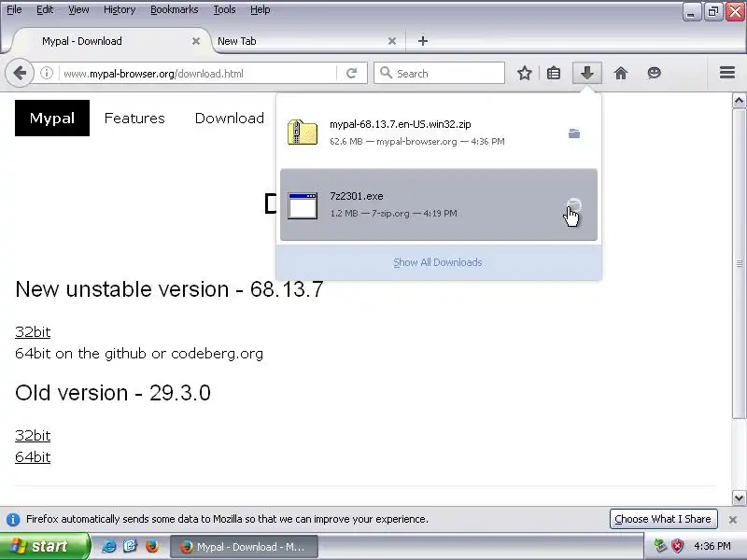Image resolution: width=747 pixels, height=560 pixels.
Task: Click the mypal-68.13.7.en-US.win32.zip filename
Action: pyautogui.click(x=401, y=124)
